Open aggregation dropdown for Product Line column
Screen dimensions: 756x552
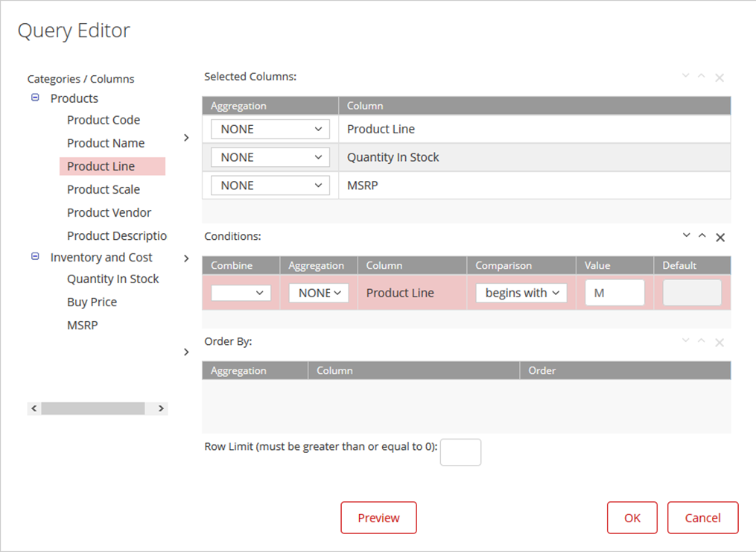point(270,129)
